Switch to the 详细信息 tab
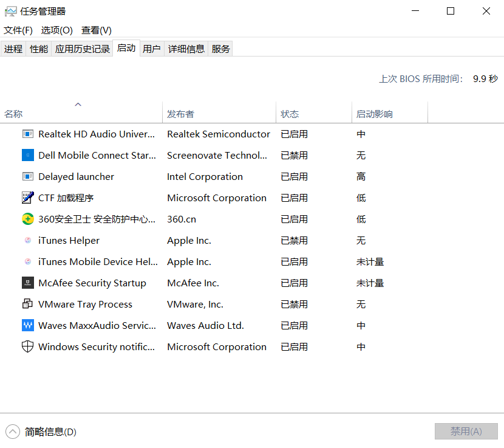504x448 pixels. point(186,49)
